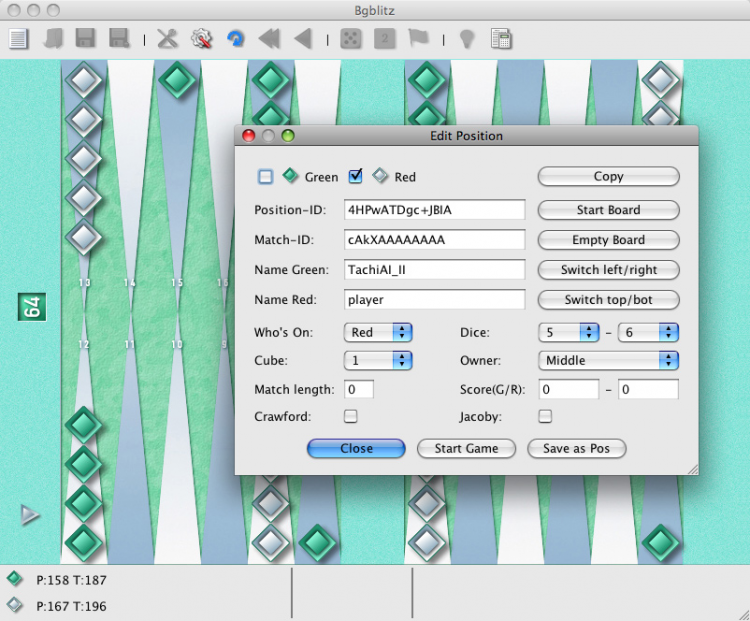The image size is (750, 621).
Task: Click the top green checker on point 15
Action: coord(177,80)
